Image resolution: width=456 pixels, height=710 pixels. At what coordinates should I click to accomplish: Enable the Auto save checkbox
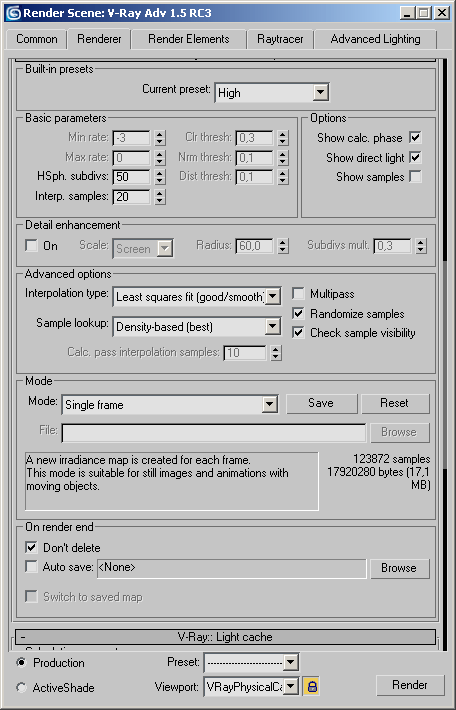click(x=31, y=566)
